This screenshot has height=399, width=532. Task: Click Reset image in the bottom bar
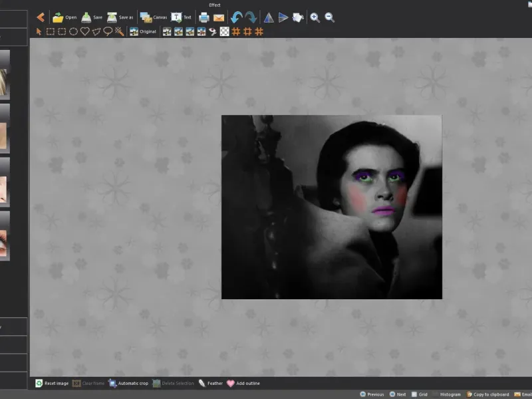click(52, 383)
